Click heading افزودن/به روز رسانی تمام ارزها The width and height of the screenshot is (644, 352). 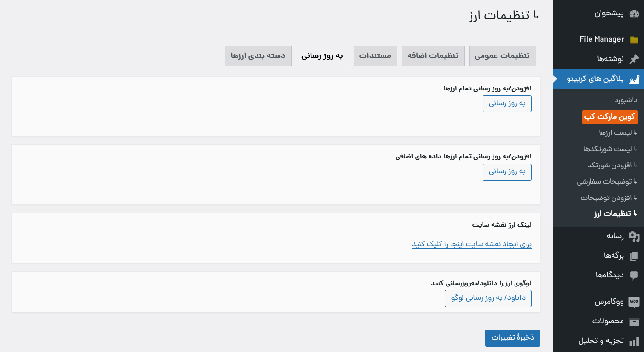[x=487, y=88]
